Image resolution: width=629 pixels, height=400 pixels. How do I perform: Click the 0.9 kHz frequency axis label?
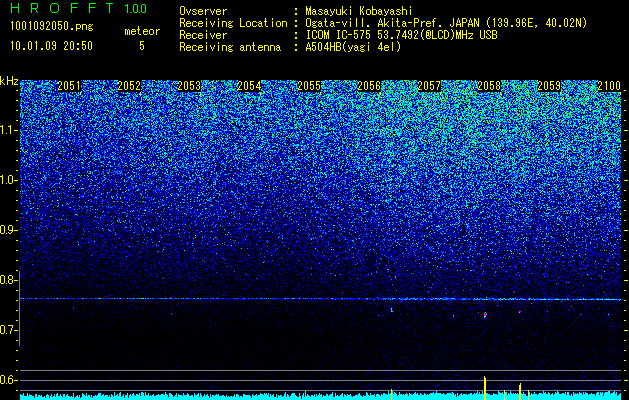click(x=9, y=230)
